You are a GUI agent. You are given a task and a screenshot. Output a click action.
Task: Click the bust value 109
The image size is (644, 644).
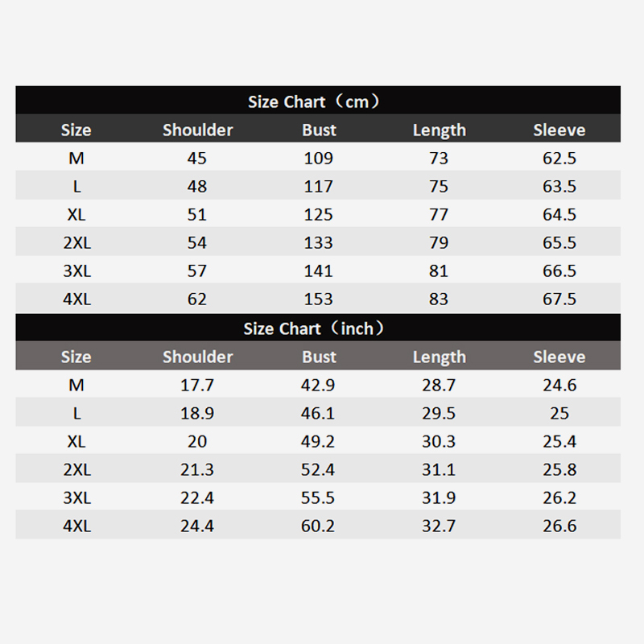point(319,158)
